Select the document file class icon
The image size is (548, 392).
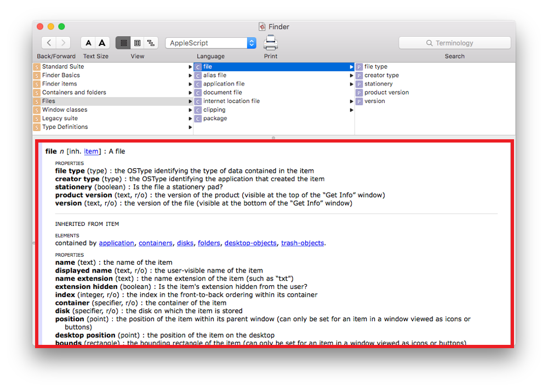point(198,93)
